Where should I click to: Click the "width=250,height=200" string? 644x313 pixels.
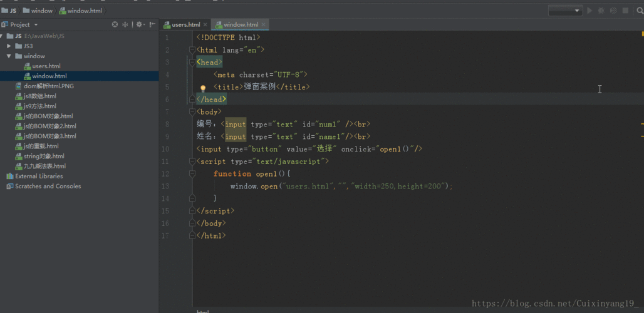coord(398,187)
